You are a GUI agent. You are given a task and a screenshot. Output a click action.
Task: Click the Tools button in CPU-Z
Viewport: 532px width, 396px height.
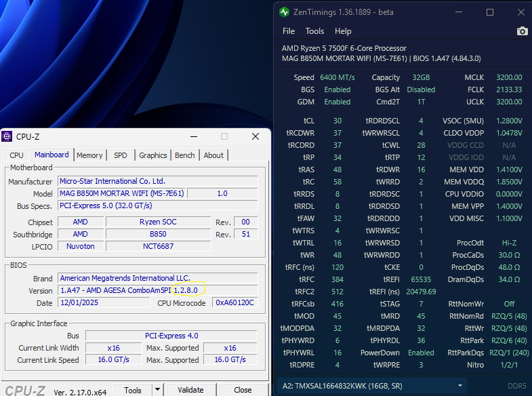click(x=133, y=390)
